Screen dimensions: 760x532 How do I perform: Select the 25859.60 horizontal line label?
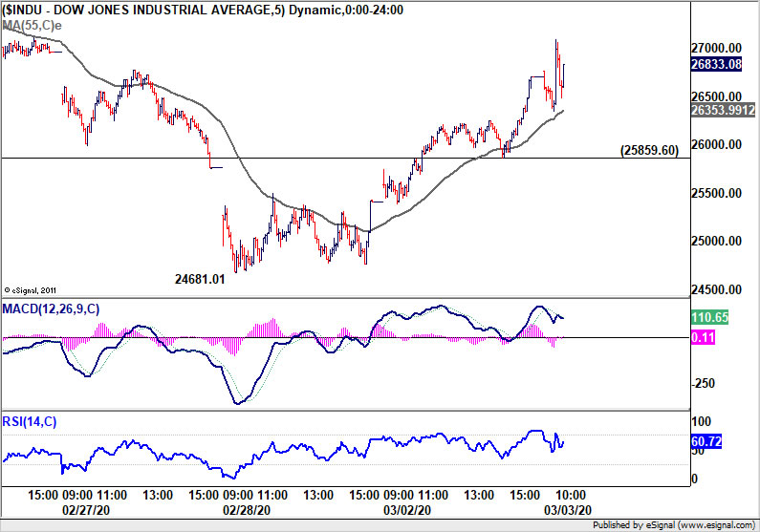pyautogui.click(x=649, y=150)
